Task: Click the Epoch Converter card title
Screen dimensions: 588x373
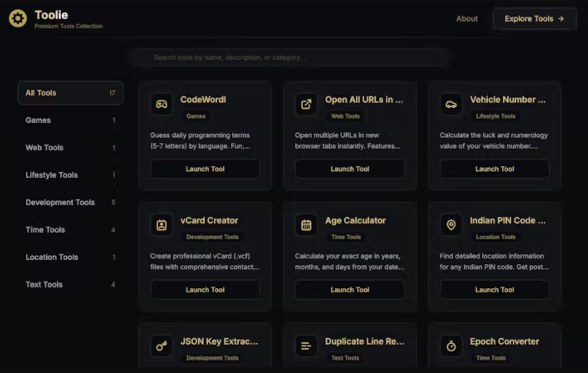Action: coord(505,341)
